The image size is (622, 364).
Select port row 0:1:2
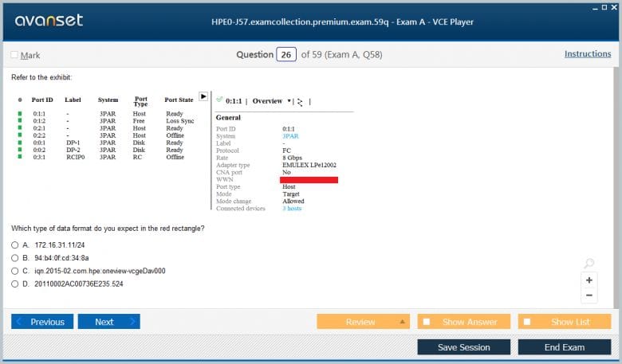tap(106, 121)
